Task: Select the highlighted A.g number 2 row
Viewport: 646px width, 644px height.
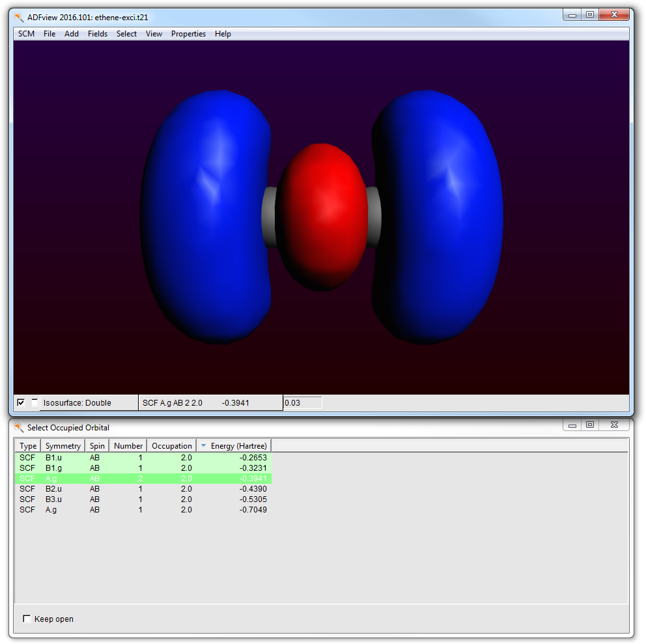Action: click(143, 479)
